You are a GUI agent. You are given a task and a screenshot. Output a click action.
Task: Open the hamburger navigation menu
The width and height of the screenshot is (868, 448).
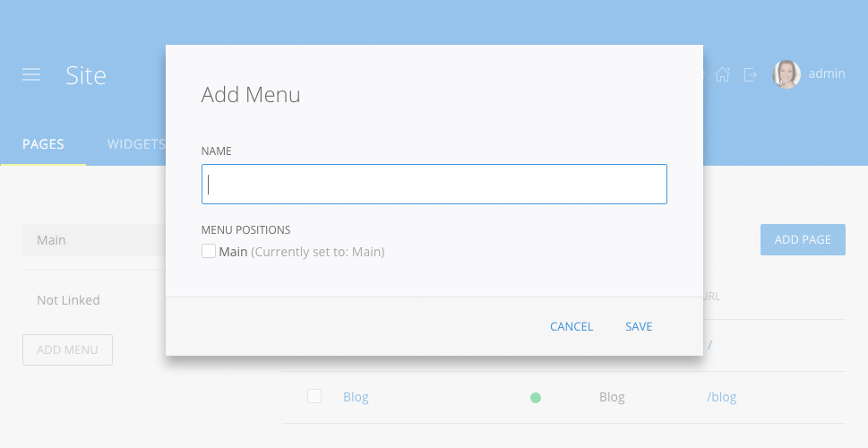pyautogui.click(x=31, y=75)
